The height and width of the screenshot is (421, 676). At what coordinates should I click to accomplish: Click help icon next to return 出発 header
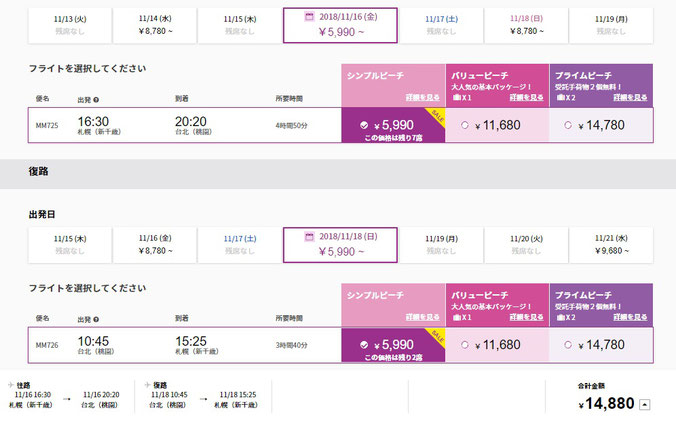coord(96,319)
